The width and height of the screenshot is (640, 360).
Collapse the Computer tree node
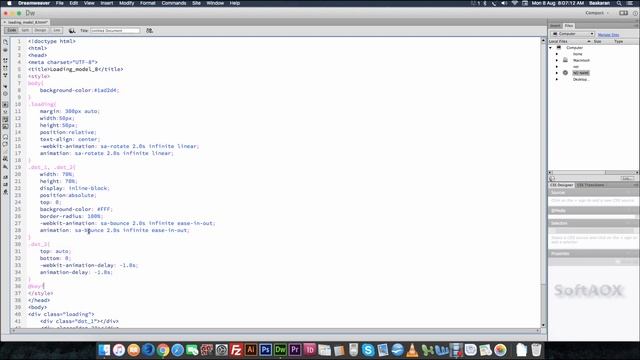click(x=551, y=48)
